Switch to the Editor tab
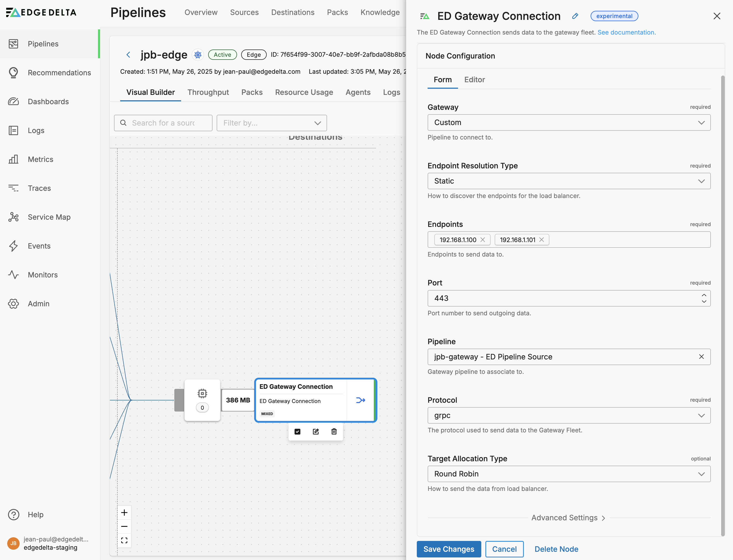Screen dimensions: 733x560 pos(474,80)
